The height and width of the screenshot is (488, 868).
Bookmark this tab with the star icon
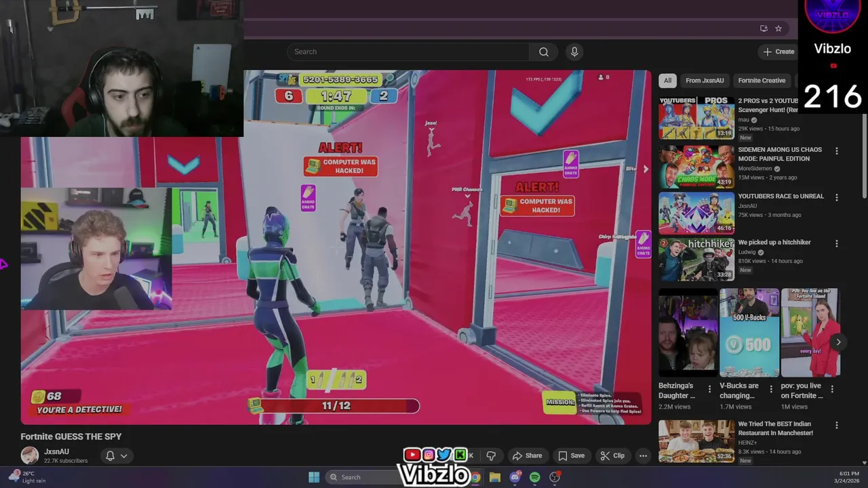coord(778,28)
